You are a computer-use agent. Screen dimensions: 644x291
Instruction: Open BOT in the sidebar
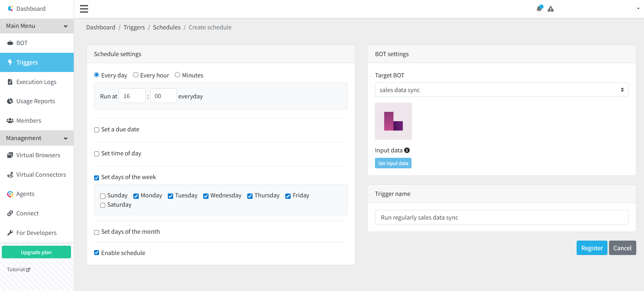(37, 43)
